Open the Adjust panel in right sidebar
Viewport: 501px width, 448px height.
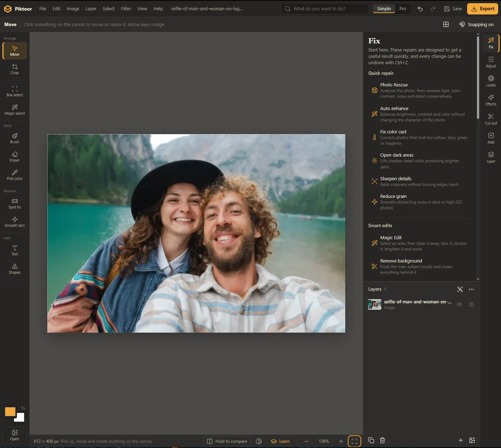[491, 62]
